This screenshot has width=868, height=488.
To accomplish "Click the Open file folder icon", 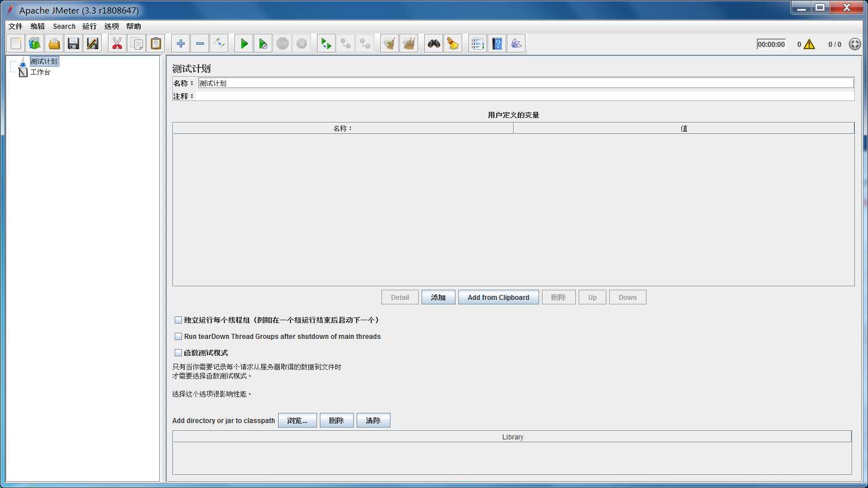I will tap(54, 43).
